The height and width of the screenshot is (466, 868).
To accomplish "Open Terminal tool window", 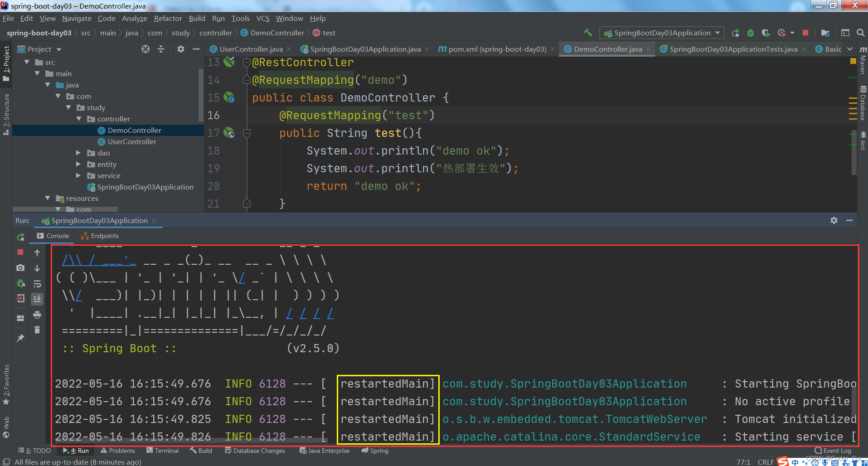I will coord(162,451).
